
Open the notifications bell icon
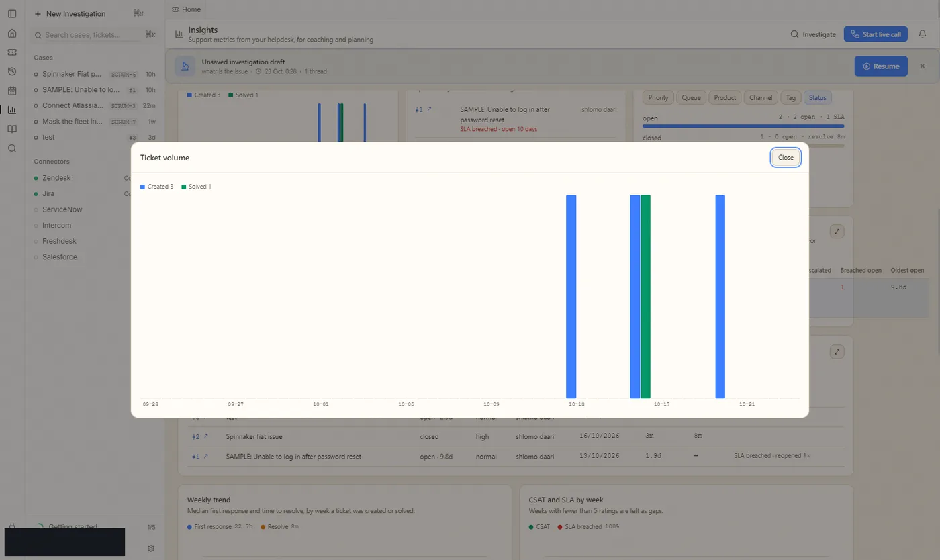pyautogui.click(x=923, y=34)
